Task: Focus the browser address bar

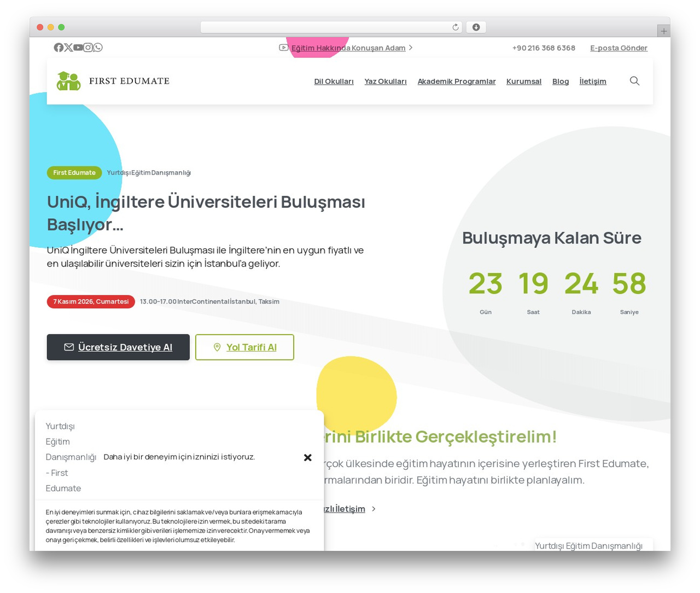Action: 331,27
